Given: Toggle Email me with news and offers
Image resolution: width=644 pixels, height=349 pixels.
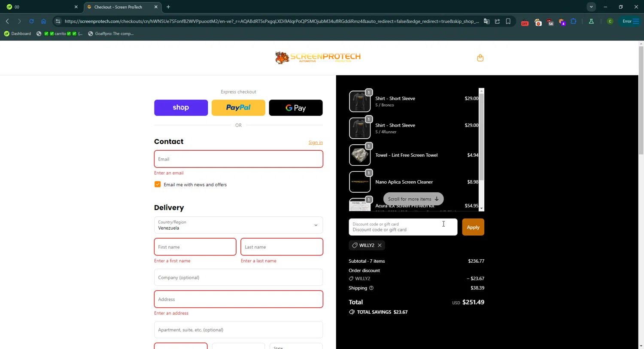Looking at the screenshot, I should [158, 184].
